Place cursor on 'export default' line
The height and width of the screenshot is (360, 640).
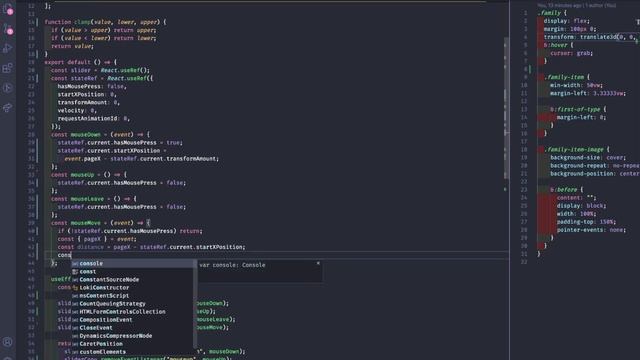80,62
